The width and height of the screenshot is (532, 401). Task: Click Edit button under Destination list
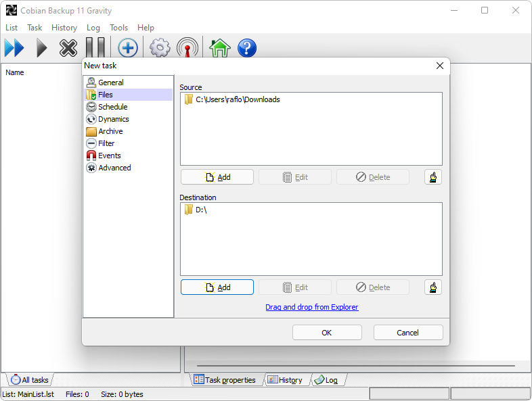coord(295,287)
